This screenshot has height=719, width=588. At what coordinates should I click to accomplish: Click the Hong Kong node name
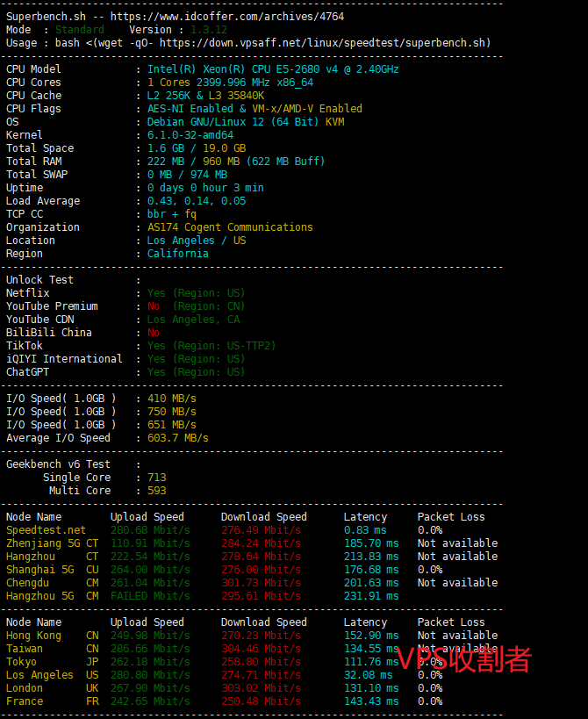33,636
